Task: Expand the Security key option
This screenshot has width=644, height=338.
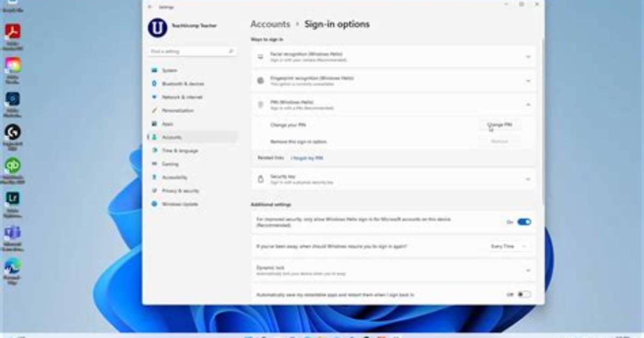Action: tap(528, 179)
